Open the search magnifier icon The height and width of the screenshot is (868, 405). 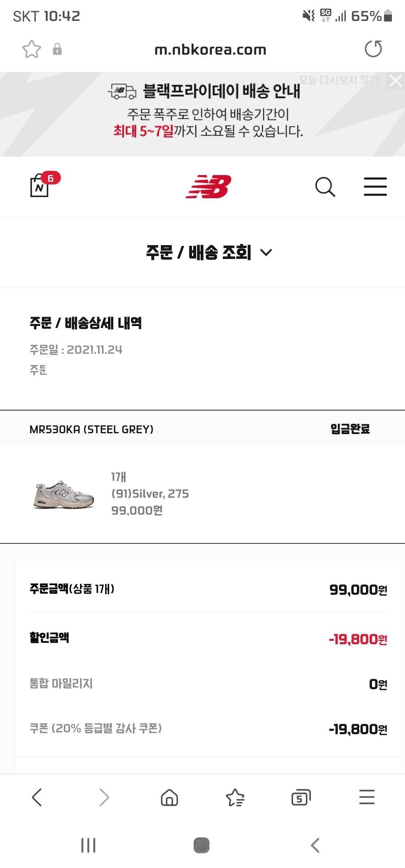(x=325, y=187)
